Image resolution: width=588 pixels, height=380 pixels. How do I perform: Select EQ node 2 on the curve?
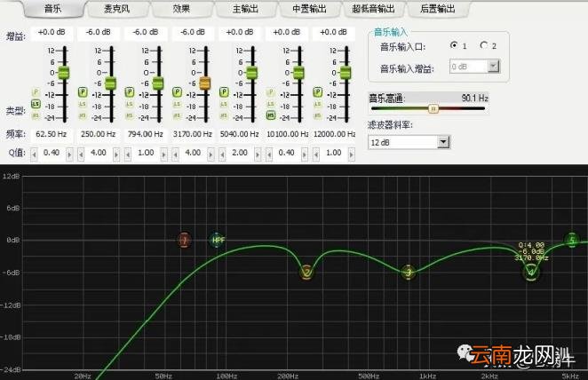(x=306, y=272)
